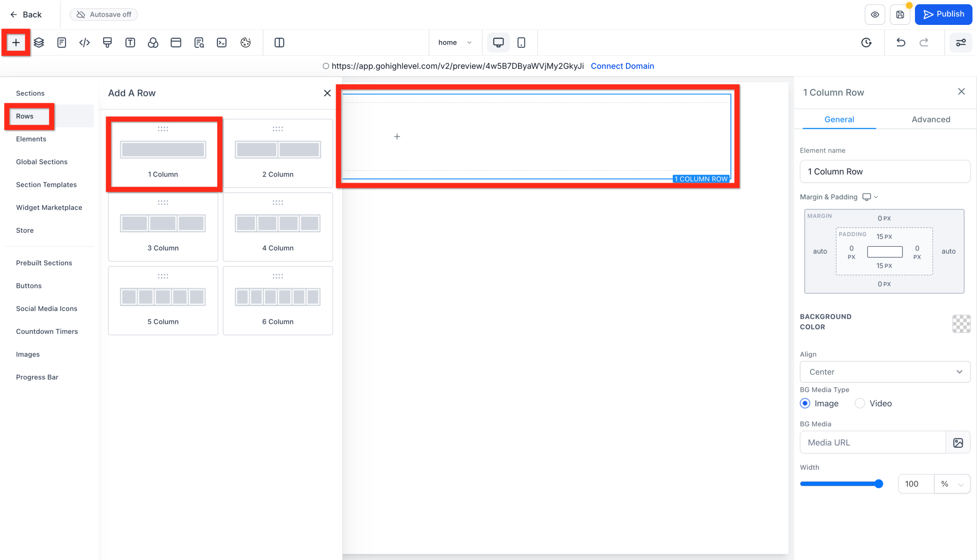
Task: Select the Layers icon in the toolbar
Action: click(x=39, y=42)
